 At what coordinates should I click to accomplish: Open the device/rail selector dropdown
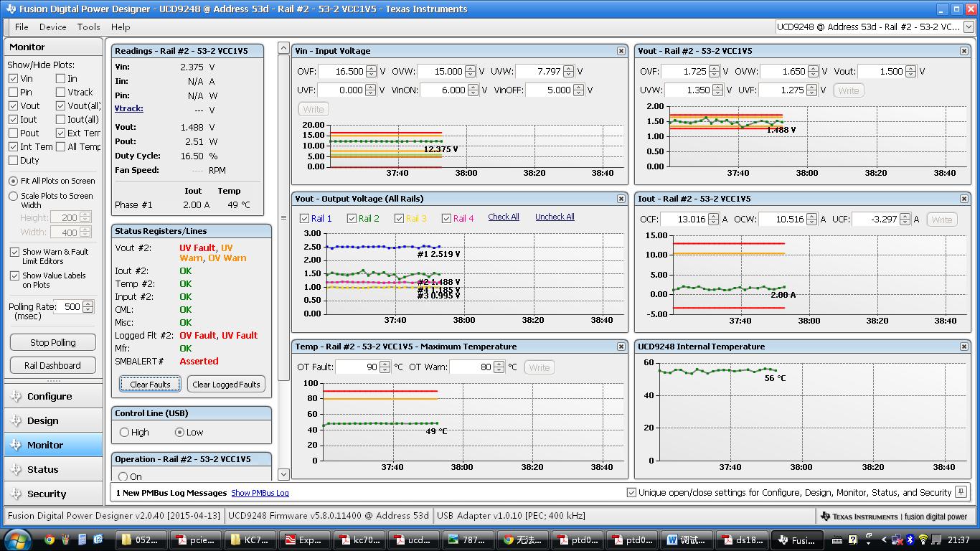click(x=969, y=27)
